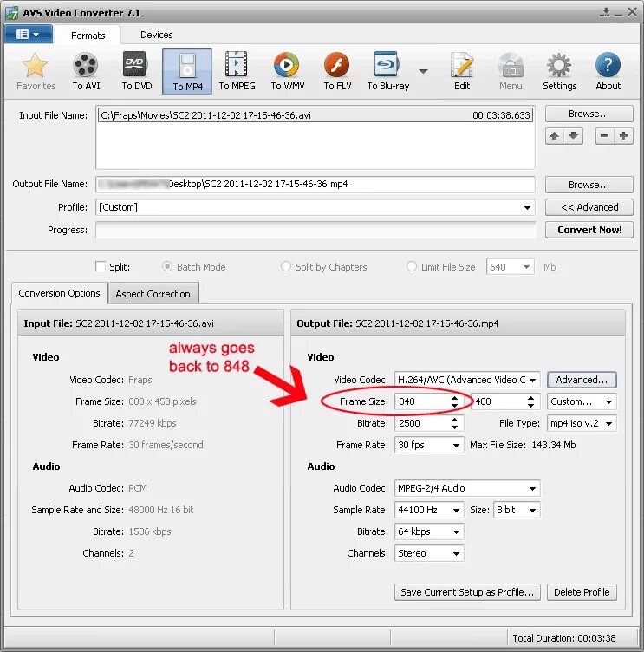Select the To FLV format

coord(337,71)
